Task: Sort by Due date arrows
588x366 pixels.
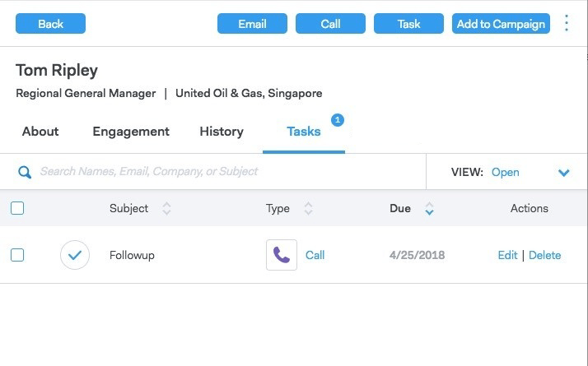Action: (429, 209)
